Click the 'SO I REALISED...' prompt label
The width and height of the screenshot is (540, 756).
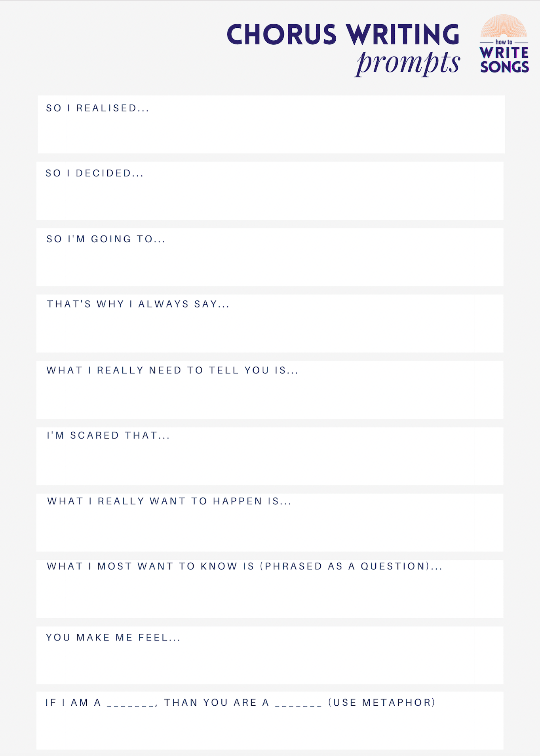pos(97,108)
